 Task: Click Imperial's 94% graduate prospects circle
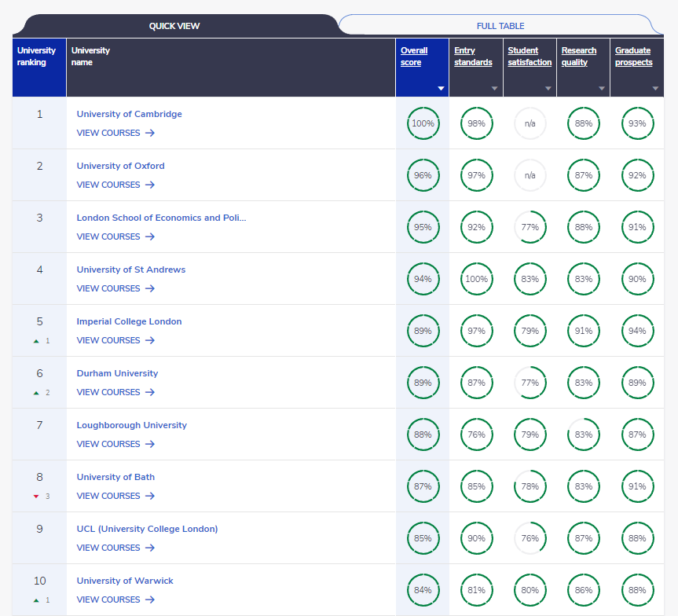pos(637,331)
